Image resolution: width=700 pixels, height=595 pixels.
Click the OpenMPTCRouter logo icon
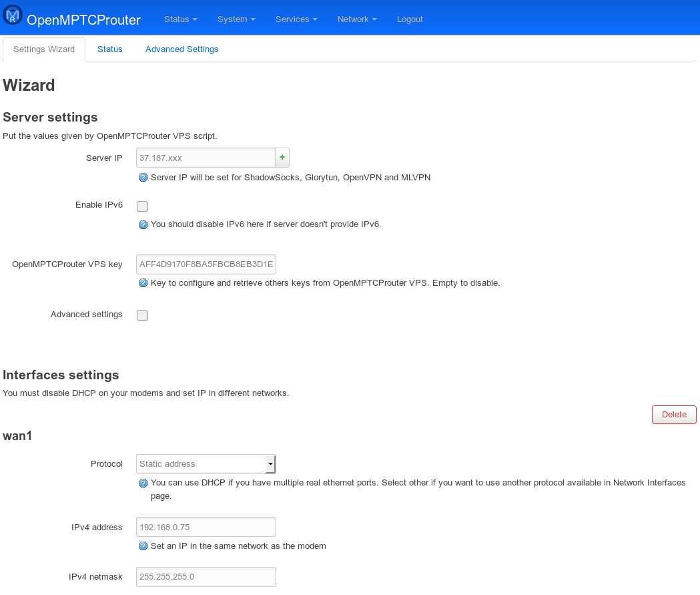[x=13, y=16]
